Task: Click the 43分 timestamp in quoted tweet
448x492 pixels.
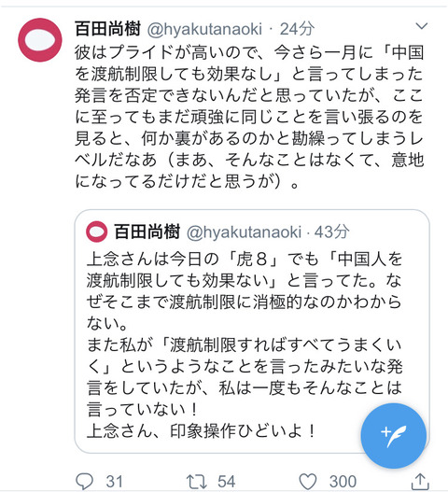Action: pyautogui.click(x=331, y=232)
